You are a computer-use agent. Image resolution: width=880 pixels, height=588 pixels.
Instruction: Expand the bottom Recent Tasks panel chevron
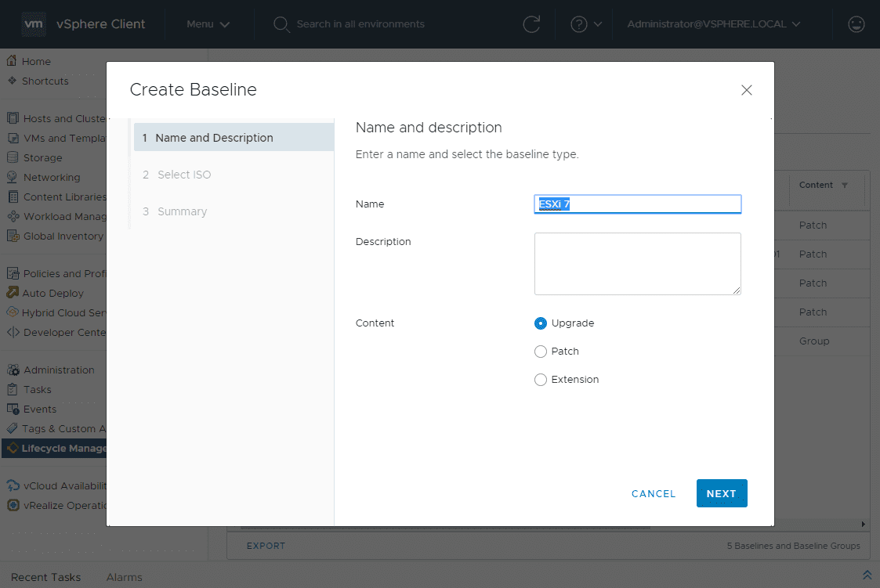(x=867, y=575)
